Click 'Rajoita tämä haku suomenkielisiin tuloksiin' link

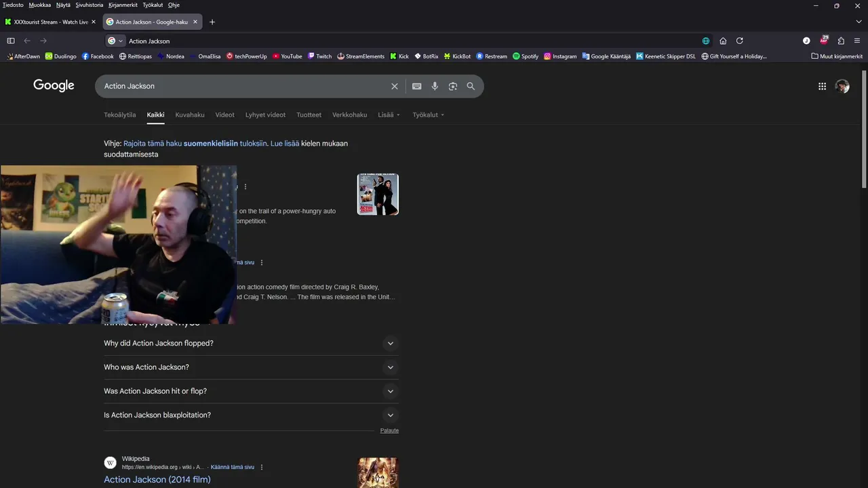(195, 144)
